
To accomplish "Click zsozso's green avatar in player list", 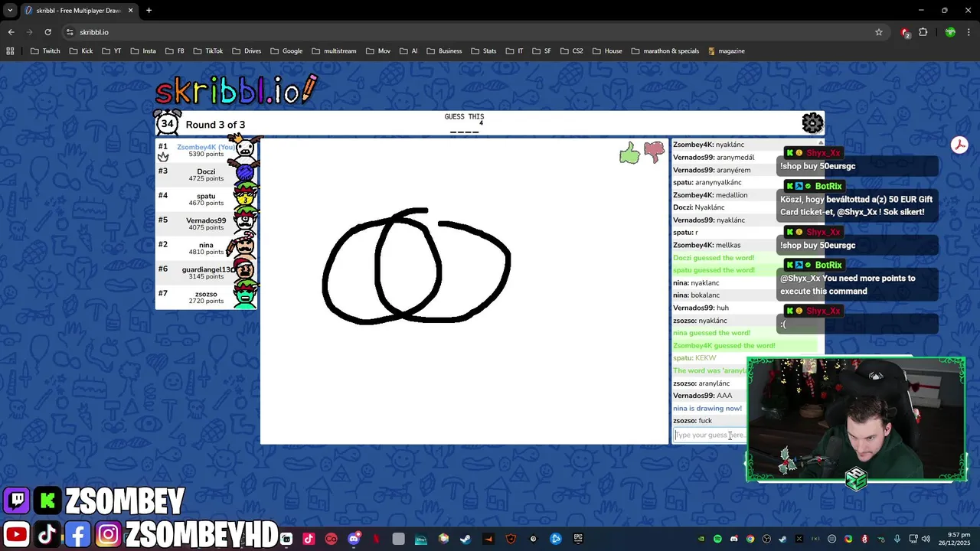I will point(245,296).
